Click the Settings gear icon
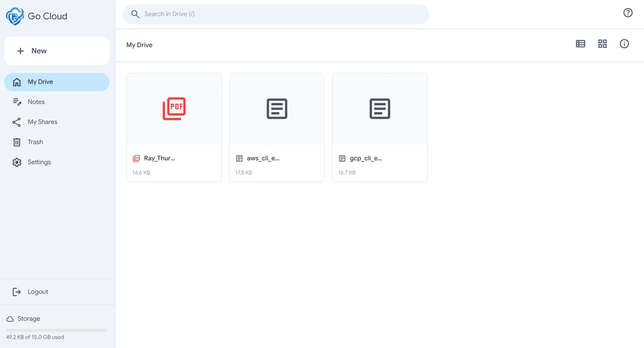This screenshot has width=644, height=348. point(17,162)
